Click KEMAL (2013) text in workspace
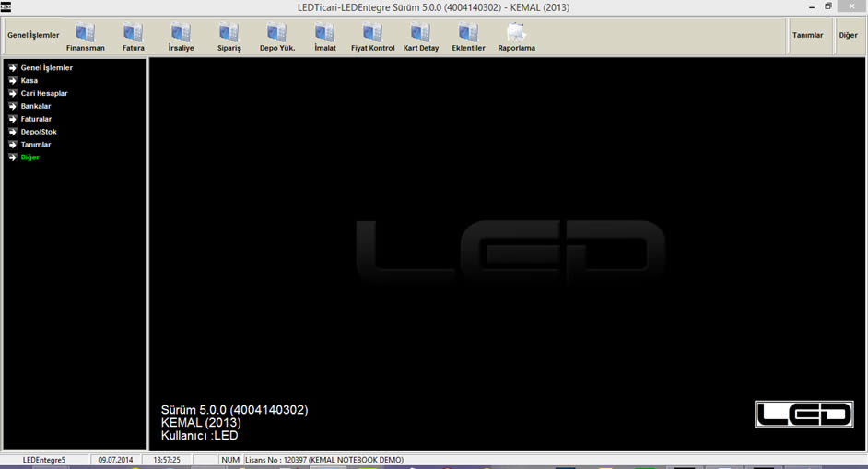 (201, 423)
